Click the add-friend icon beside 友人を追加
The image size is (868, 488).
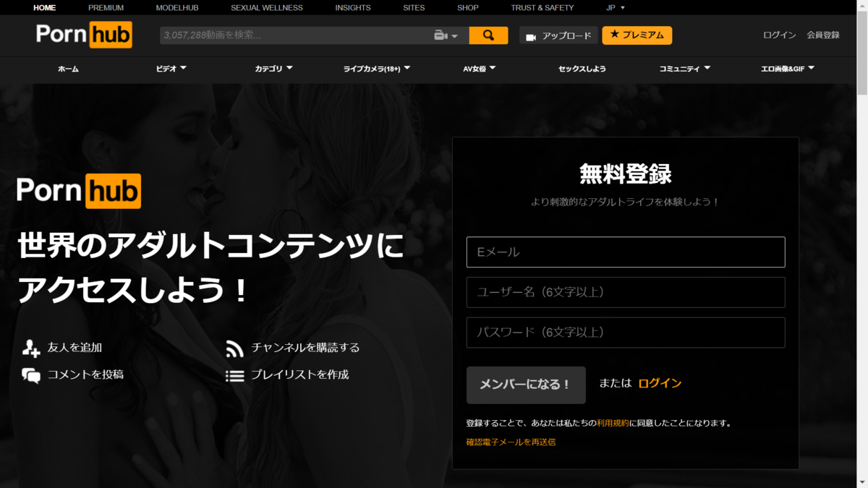31,348
